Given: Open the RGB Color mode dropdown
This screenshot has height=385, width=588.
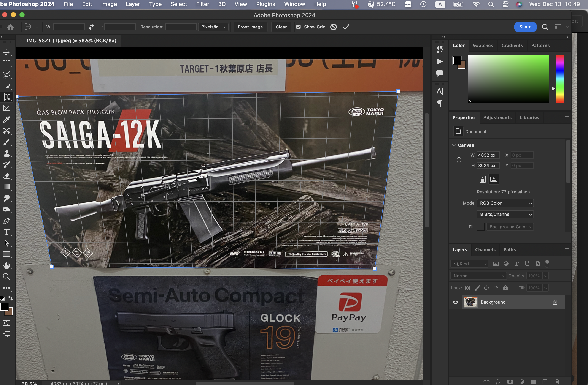Looking at the screenshot, I should tap(505, 203).
